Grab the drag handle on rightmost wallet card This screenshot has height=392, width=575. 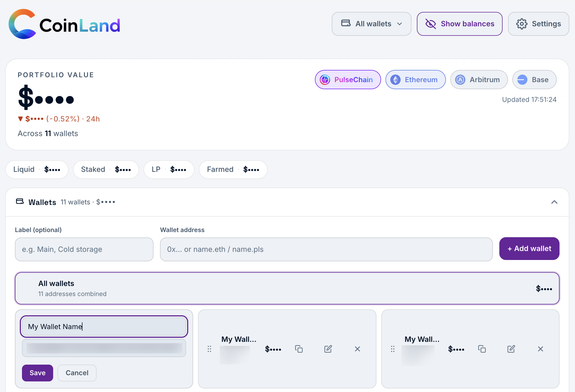tap(393, 349)
